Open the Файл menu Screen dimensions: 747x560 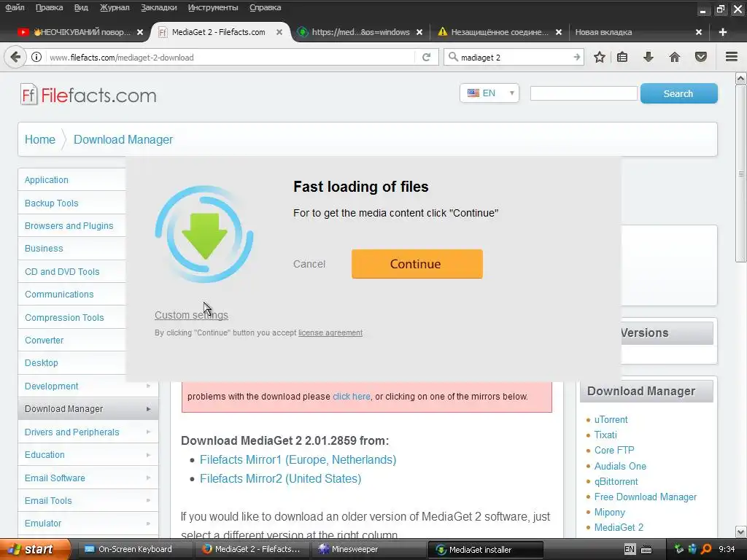[x=15, y=7]
